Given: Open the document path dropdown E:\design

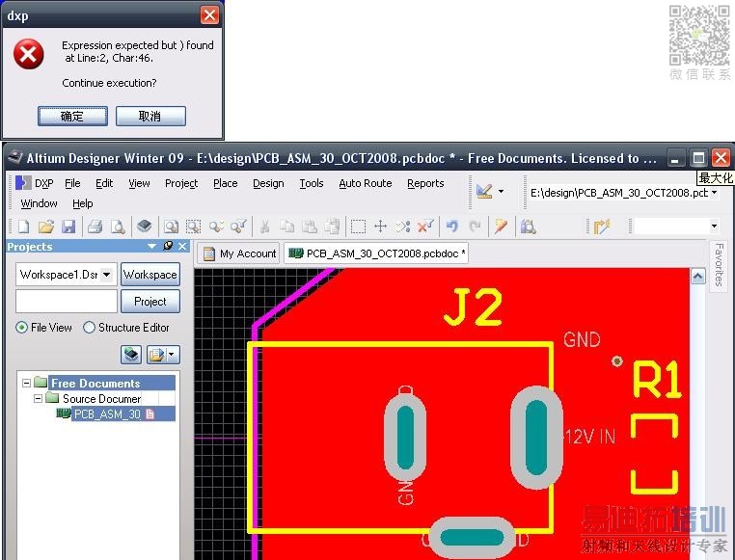Looking at the screenshot, I should (x=715, y=192).
